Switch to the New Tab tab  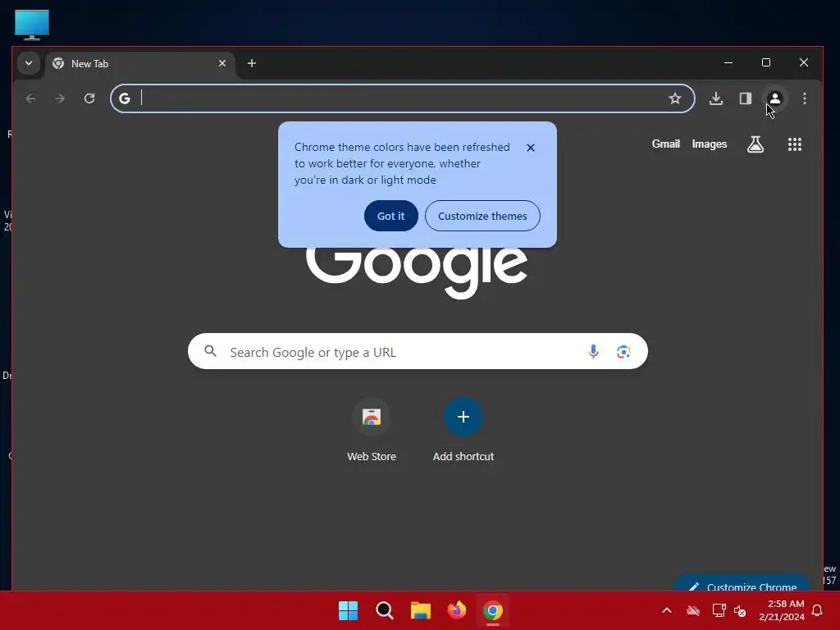coord(140,64)
